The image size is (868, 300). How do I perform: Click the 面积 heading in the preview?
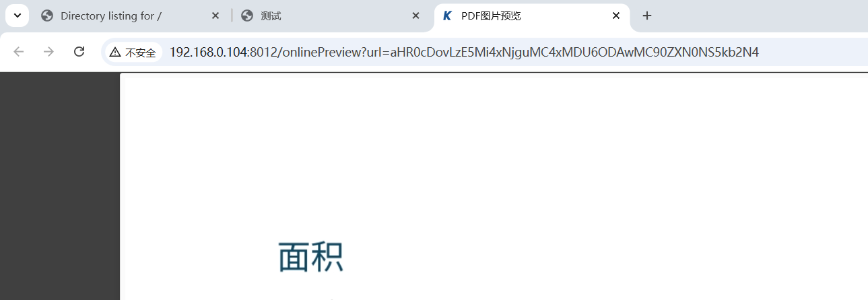pyautogui.click(x=310, y=257)
